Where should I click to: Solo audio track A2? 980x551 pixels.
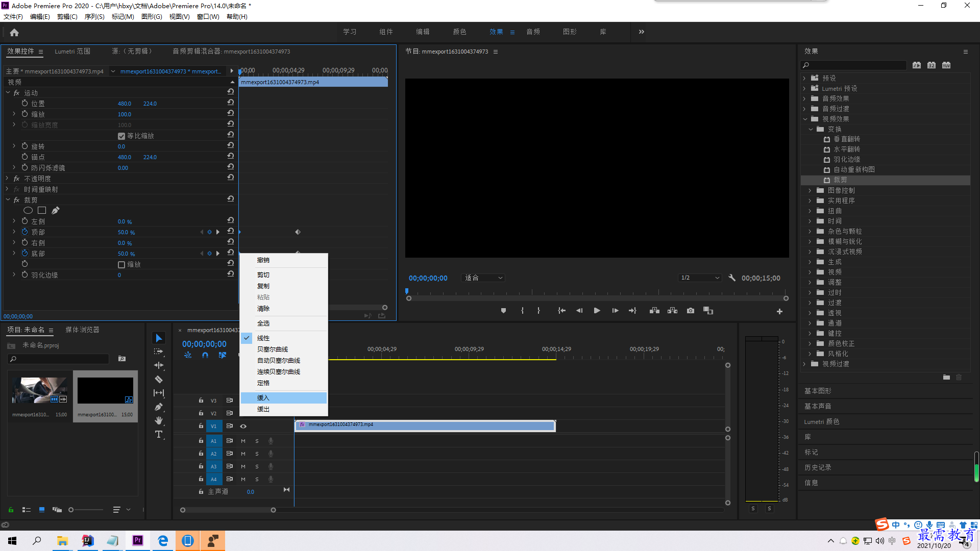point(257,454)
